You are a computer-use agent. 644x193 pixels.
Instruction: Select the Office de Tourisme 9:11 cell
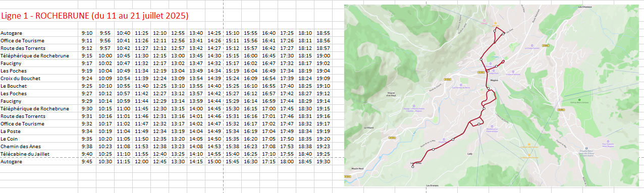coord(87,40)
